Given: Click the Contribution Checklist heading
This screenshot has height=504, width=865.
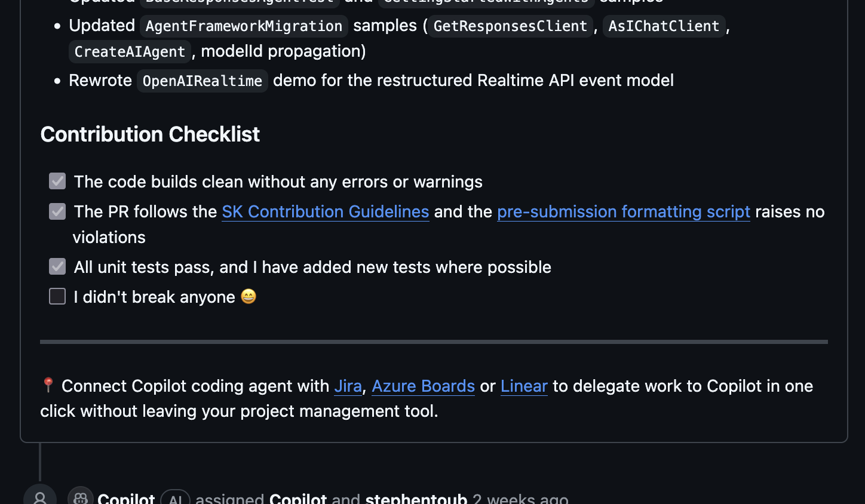Looking at the screenshot, I should point(150,134).
